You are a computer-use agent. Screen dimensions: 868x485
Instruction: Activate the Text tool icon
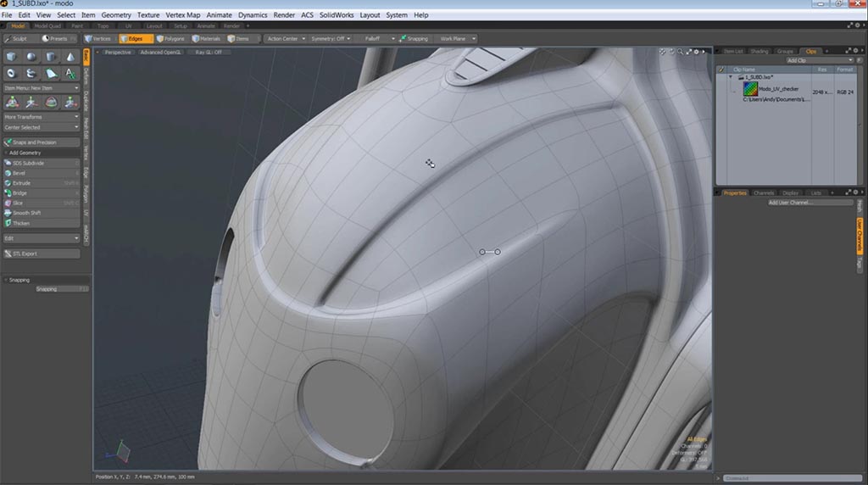(70, 74)
